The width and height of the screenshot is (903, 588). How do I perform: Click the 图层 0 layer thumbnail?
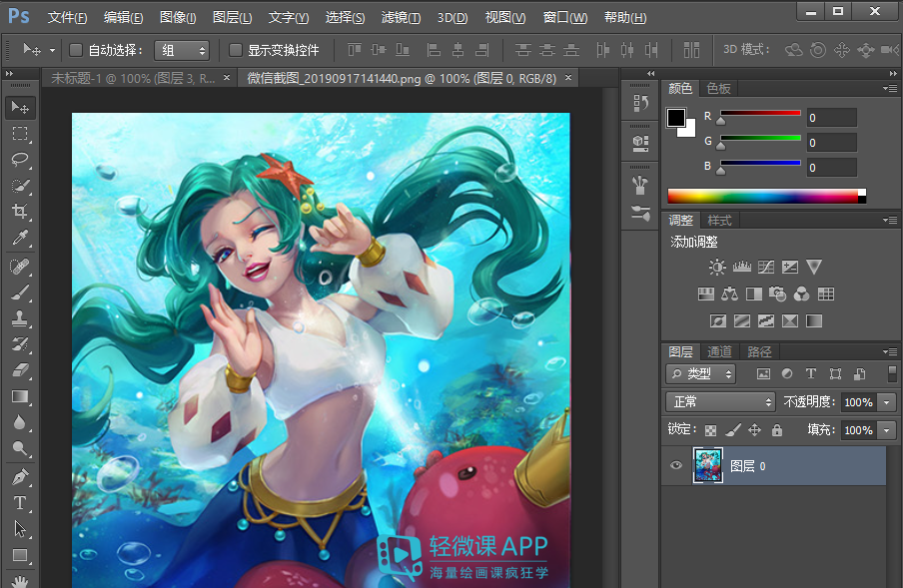point(708,465)
